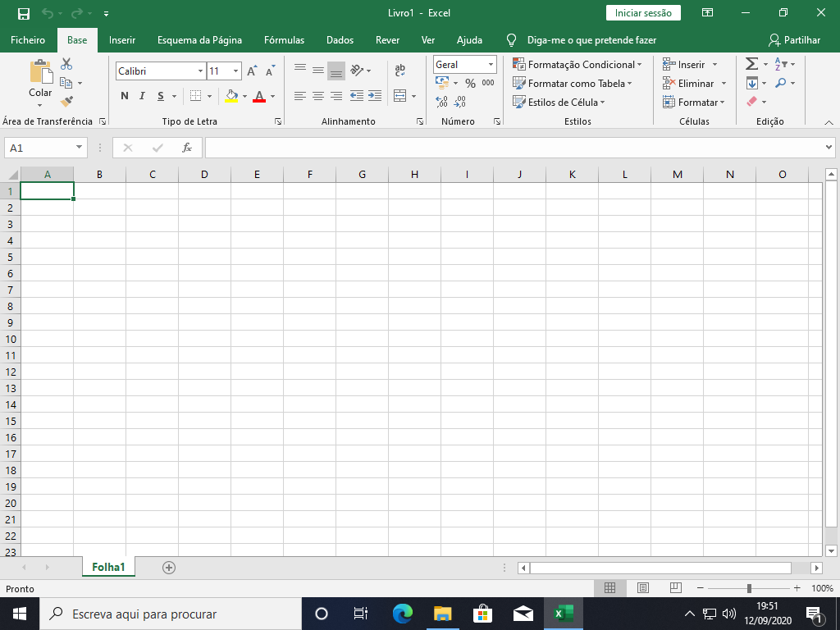The height and width of the screenshot is (630, 840).
Task: Apply percent style format
Action: [470, 83]
